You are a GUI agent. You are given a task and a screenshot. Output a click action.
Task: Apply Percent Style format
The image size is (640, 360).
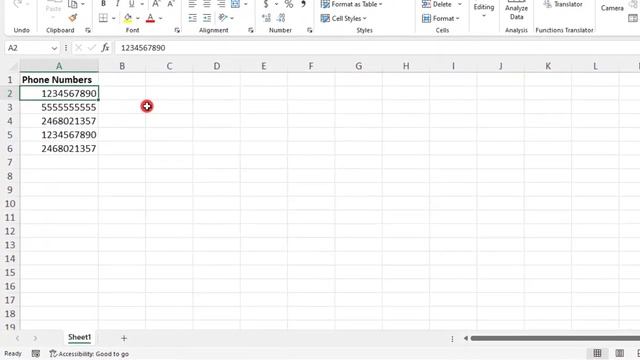[x=289, y=4]
